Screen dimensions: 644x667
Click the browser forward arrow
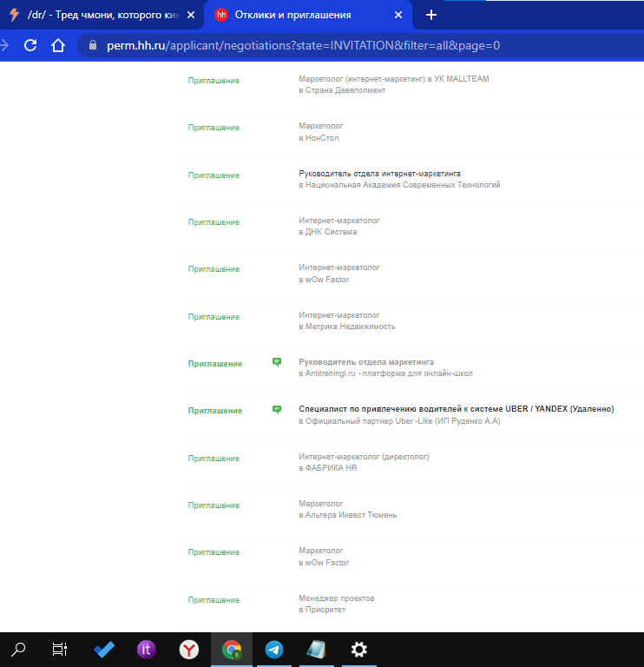(4, 45)
